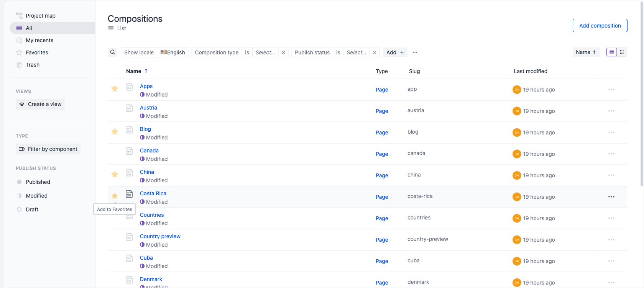Viewport: 644px width, 288px height.
Task: Open the China row options menu
Action: [x=611, y=175]
